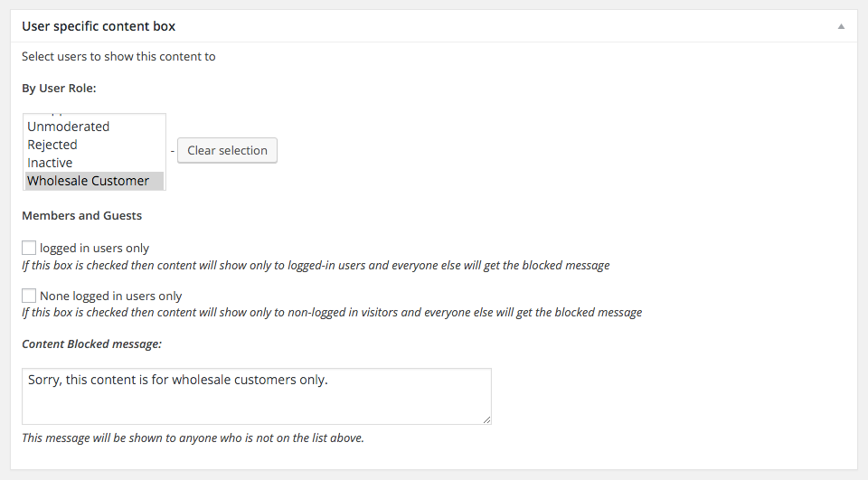Select the Wholesale Customer role
868x480 pixels.
tap(88, 181)
